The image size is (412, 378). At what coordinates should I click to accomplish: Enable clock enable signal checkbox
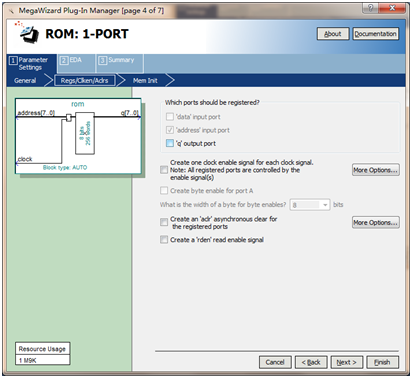point(164,170)
